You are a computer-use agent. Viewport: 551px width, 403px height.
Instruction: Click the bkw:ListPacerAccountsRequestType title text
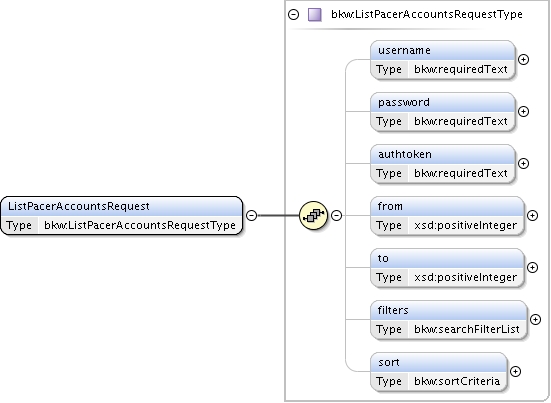pyautogui.click(x=427, y=14)
